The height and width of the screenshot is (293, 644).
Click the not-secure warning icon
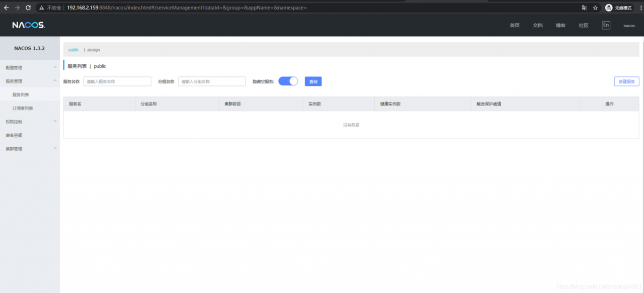(42, 8)
